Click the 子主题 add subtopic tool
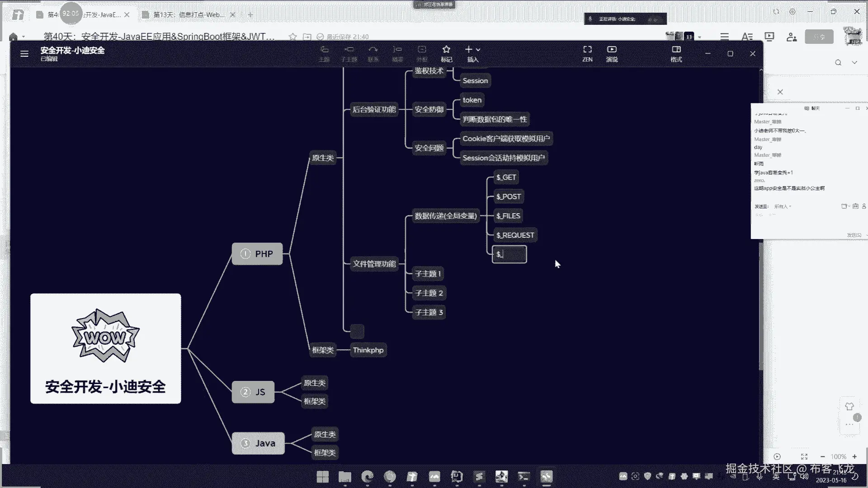The height and width of the screenshot is (488, 868). pos(349,53)
